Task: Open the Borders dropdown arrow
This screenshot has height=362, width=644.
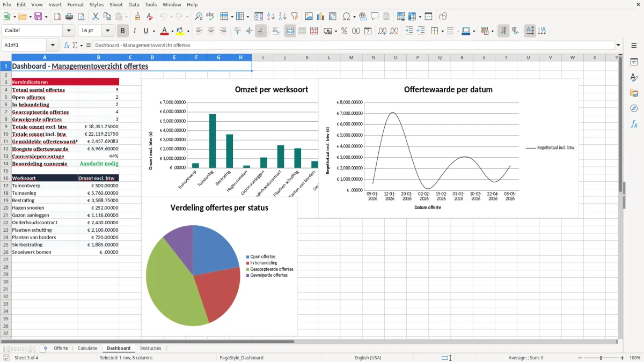Action: point(442,31)
